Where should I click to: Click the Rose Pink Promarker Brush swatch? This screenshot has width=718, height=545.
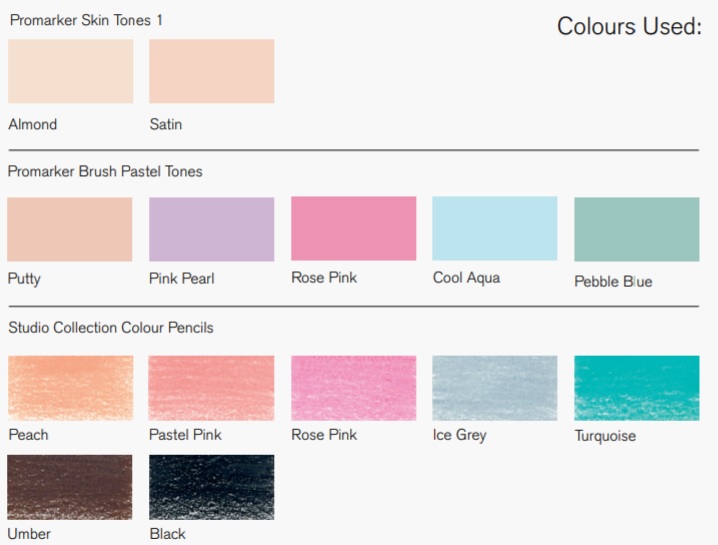tap(354, 229)
